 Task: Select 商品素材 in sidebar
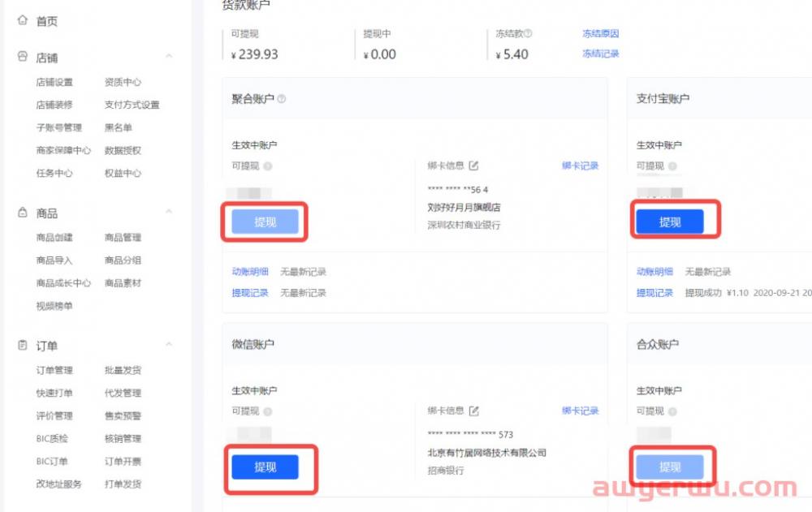point(123,283)
